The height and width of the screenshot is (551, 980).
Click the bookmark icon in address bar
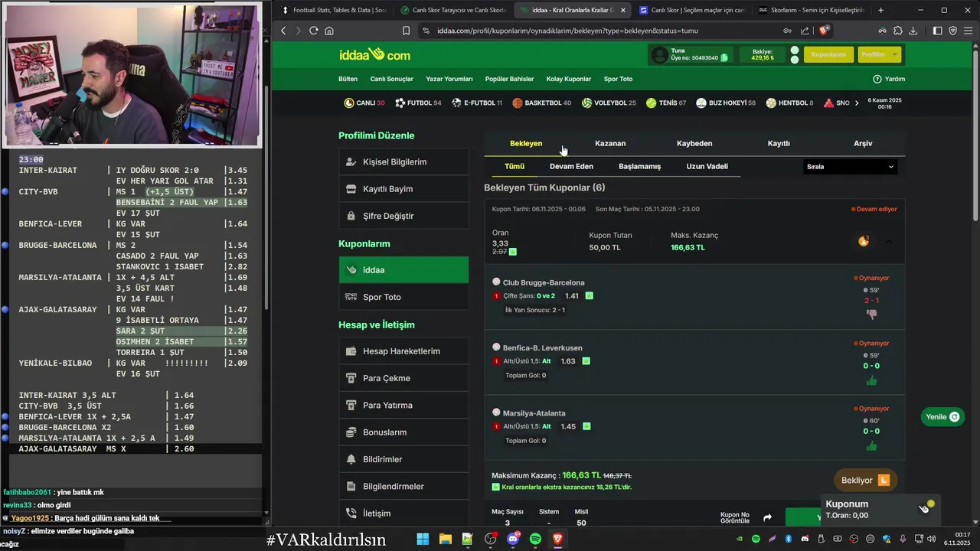407,31
